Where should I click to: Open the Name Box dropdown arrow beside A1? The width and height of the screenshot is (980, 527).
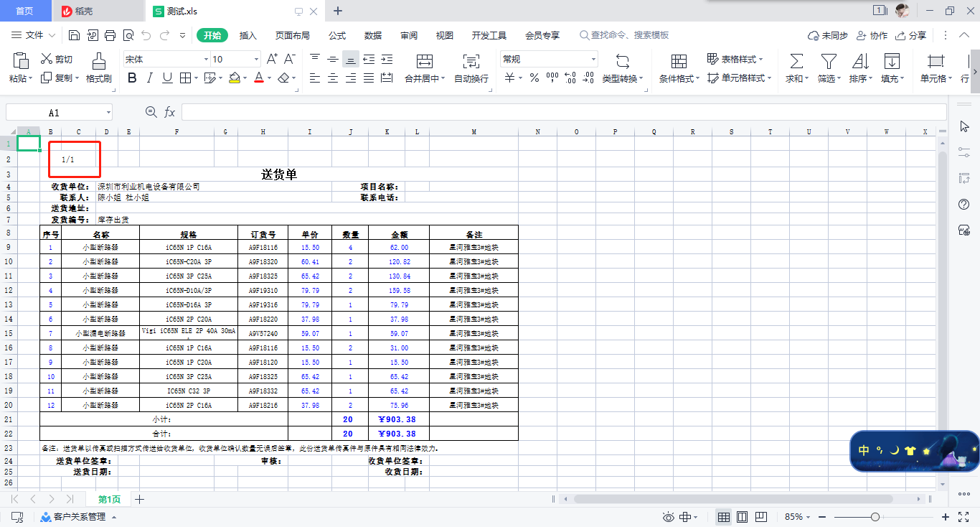click(108, 113)
